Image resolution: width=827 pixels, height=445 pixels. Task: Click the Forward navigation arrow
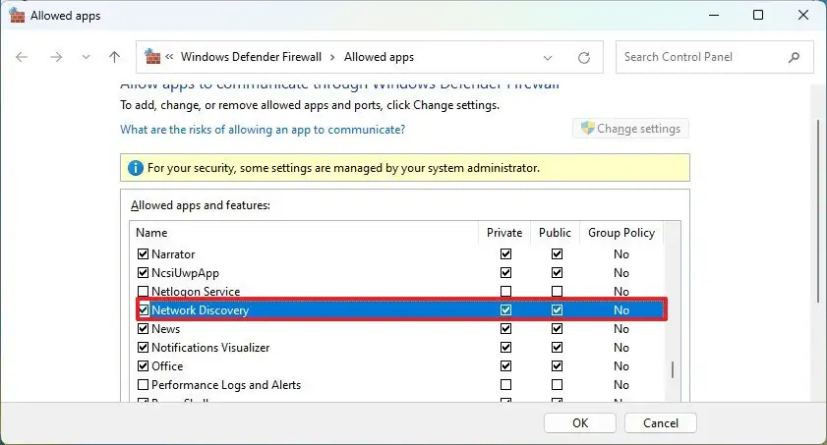[x=55, y=57]
